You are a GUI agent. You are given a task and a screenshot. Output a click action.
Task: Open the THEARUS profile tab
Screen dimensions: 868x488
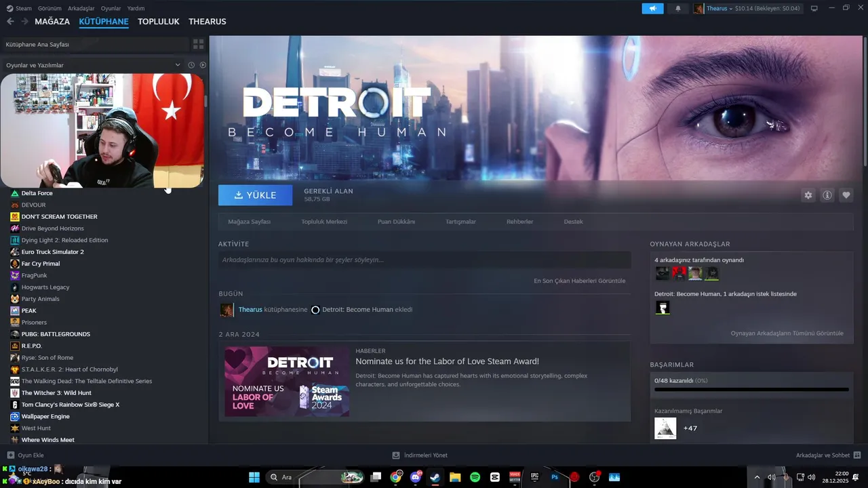click(x=208, y=22)
